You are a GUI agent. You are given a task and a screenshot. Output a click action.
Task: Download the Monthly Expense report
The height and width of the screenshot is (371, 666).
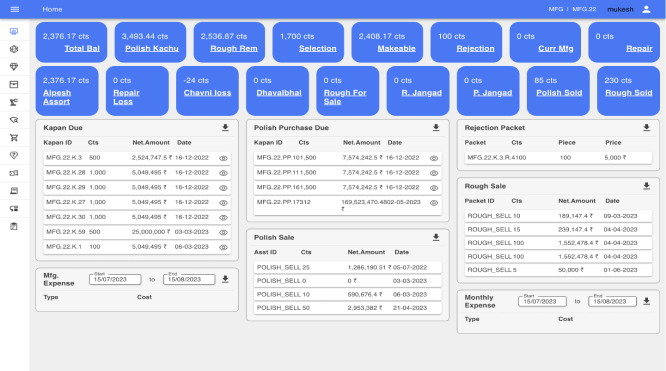click(x=646, y=301)
